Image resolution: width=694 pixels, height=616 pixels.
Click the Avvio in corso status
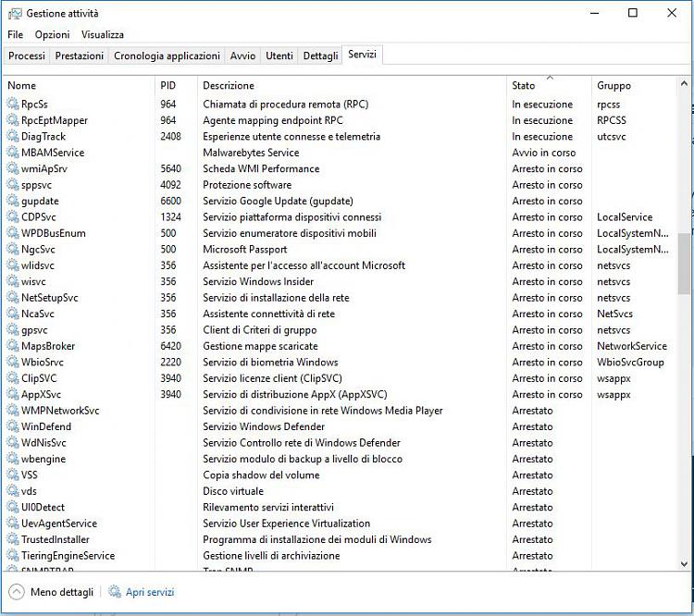coord(544,153)
